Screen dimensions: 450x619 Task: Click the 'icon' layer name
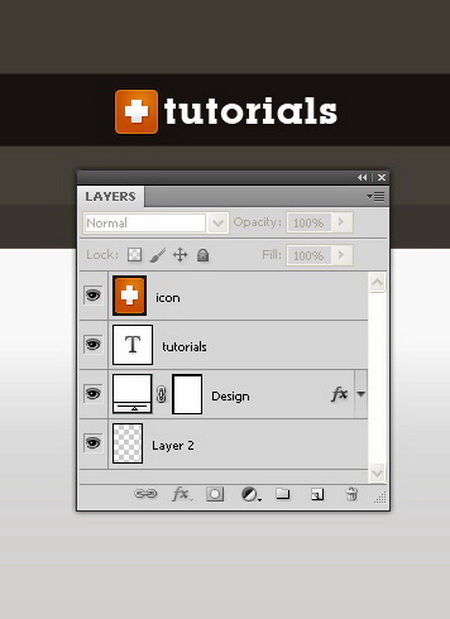pyautogui.click(x=168, y=298)
